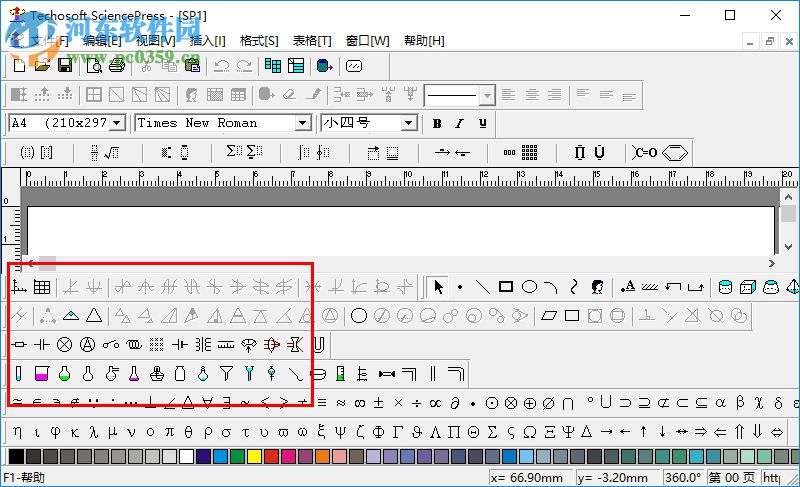
Task: Click the 第 00 页 page indicator
Action: pos(732,478)
